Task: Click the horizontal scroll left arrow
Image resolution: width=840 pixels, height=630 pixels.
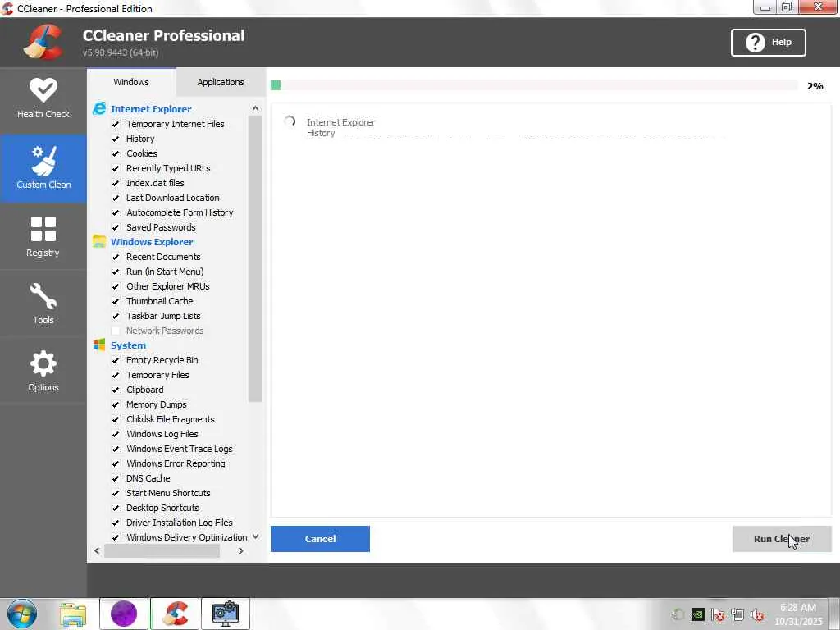Action: pos(97,550)
